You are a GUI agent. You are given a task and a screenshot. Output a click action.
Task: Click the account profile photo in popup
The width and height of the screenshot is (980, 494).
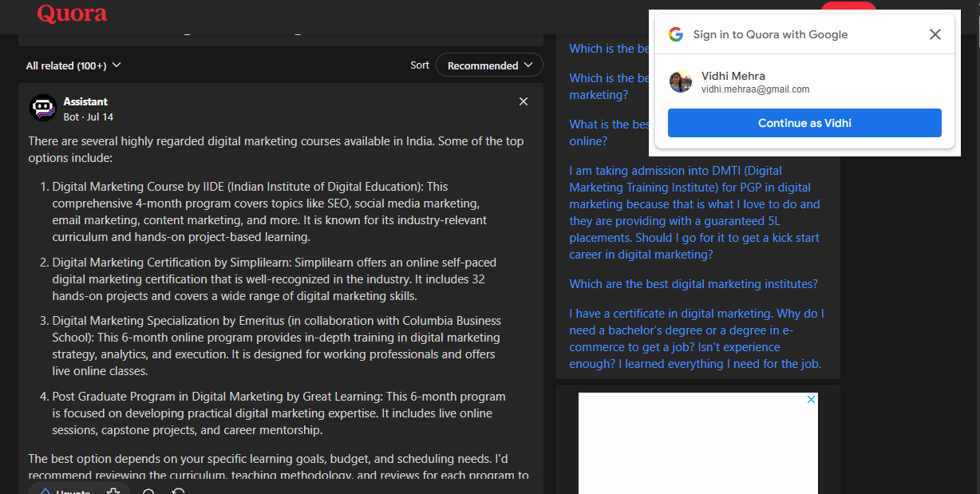tap(681, 81)
